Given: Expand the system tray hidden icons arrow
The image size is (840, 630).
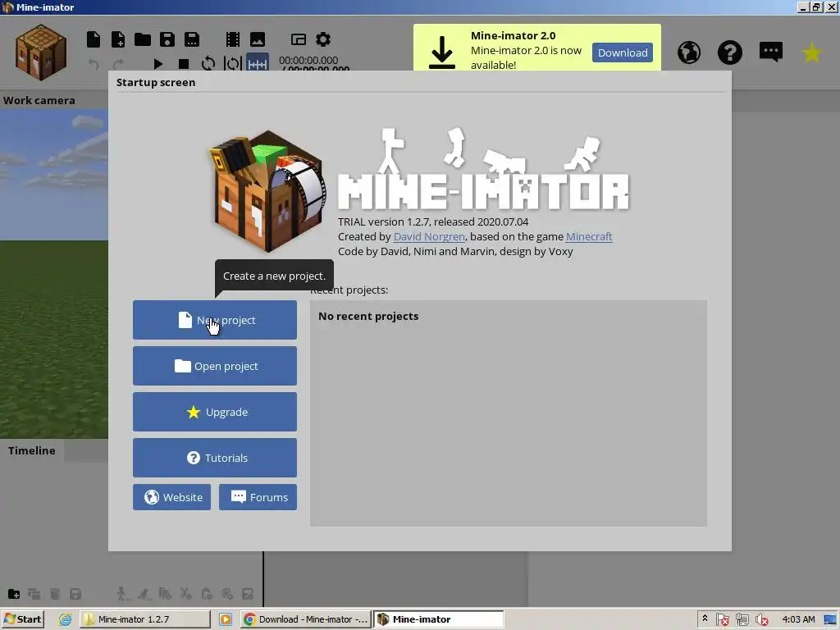Looking at the screenshot, I should tap(705, 619).
